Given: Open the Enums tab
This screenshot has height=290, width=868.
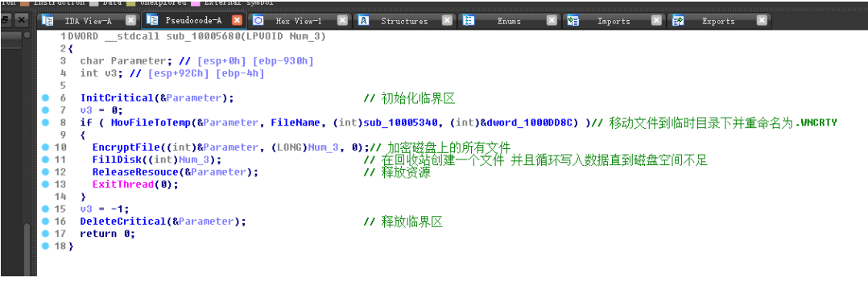Looking at the screenshot, I should (509, 21).
